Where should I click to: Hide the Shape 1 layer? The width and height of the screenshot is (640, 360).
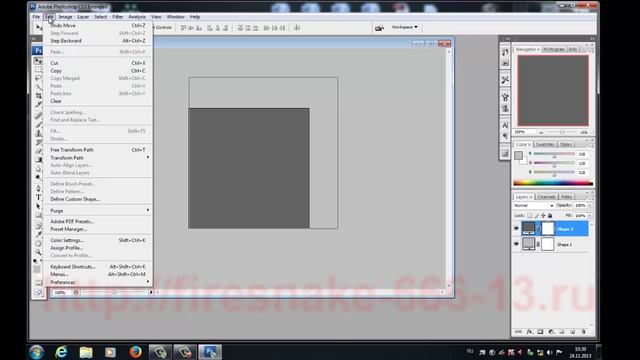(516, 244)
